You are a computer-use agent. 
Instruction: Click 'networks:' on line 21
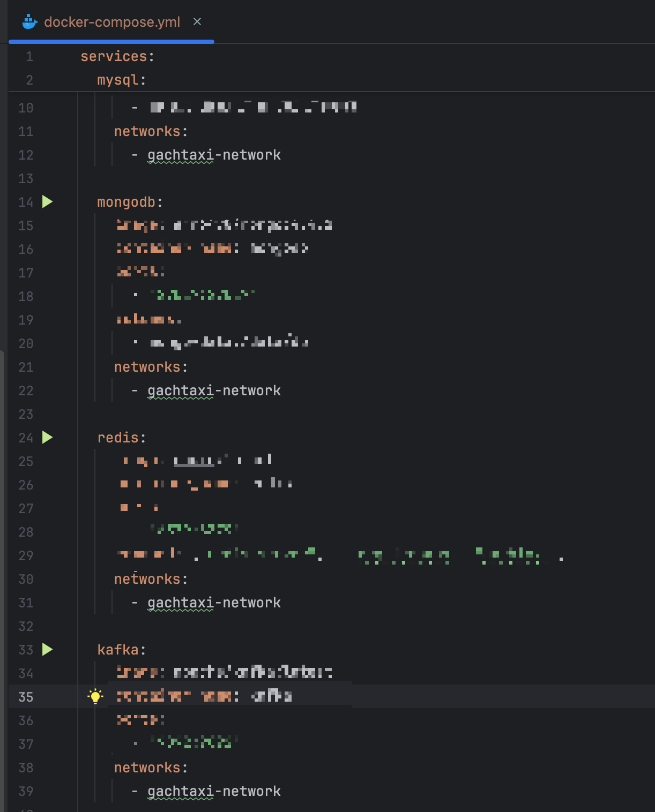151,367
